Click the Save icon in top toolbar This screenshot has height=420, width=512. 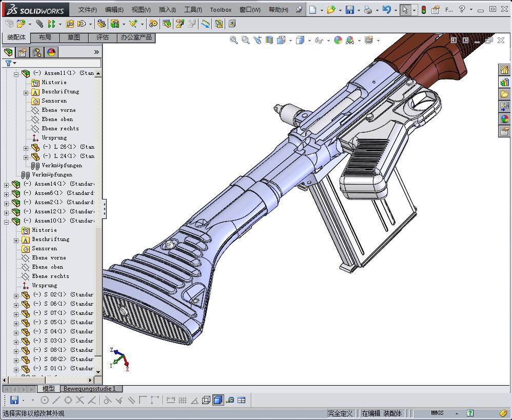click(349, 10)
